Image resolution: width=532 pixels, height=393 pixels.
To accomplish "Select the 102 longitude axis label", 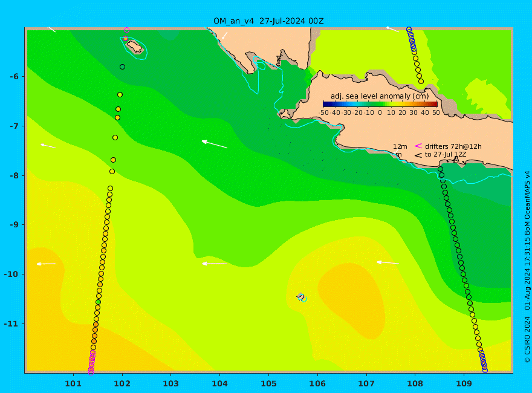I will (122, 384).
